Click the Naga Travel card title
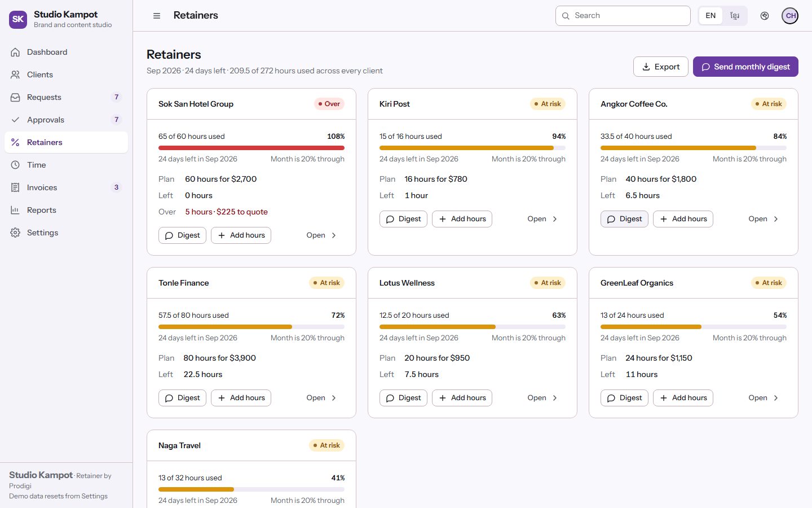812x508 pixels. point(179,445)
